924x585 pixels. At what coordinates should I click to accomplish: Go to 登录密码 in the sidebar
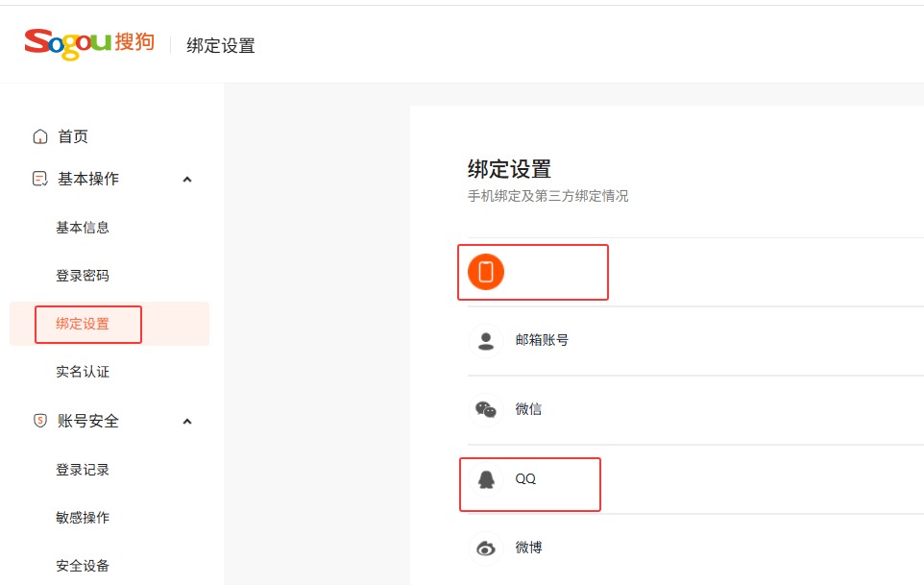click(x=83, y=276)
